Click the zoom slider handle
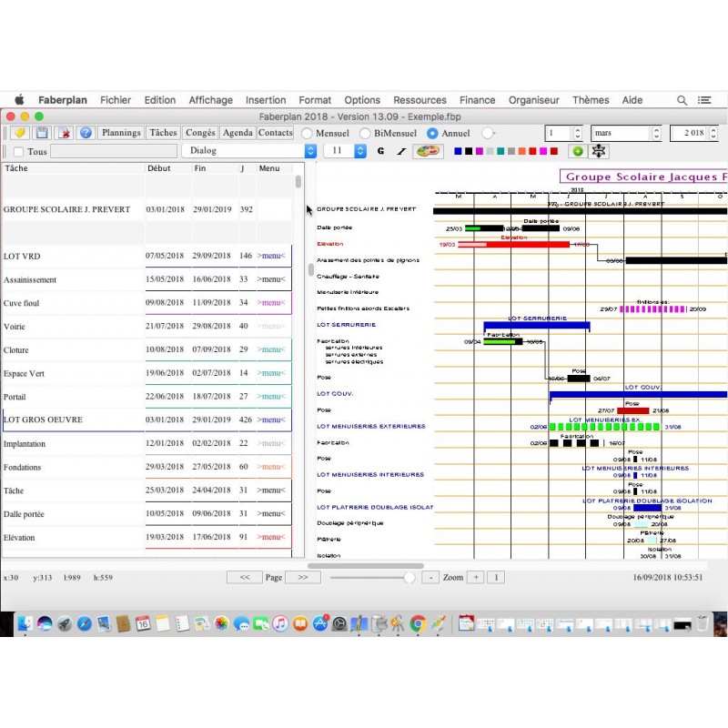Screen dimensions: 728x728 409,578
